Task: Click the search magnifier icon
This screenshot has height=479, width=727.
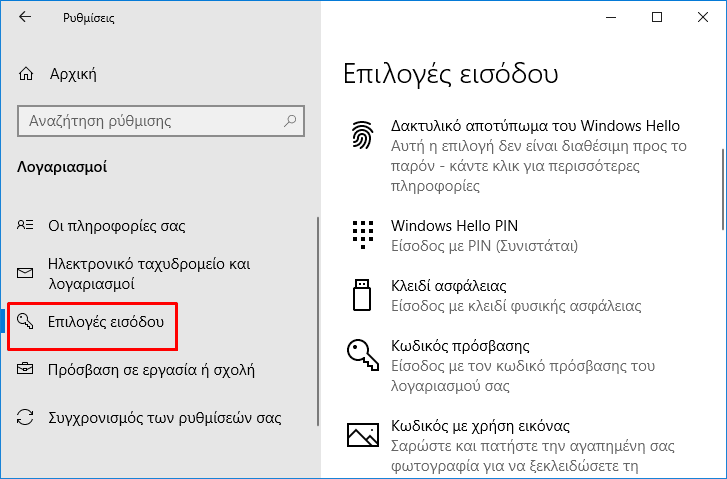Action: (x=290, y=121)
